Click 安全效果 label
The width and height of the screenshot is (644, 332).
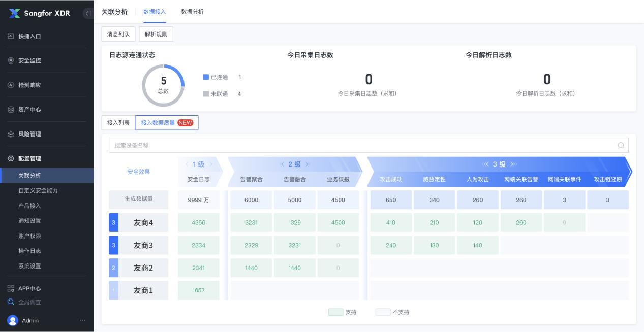pos(138,172)
